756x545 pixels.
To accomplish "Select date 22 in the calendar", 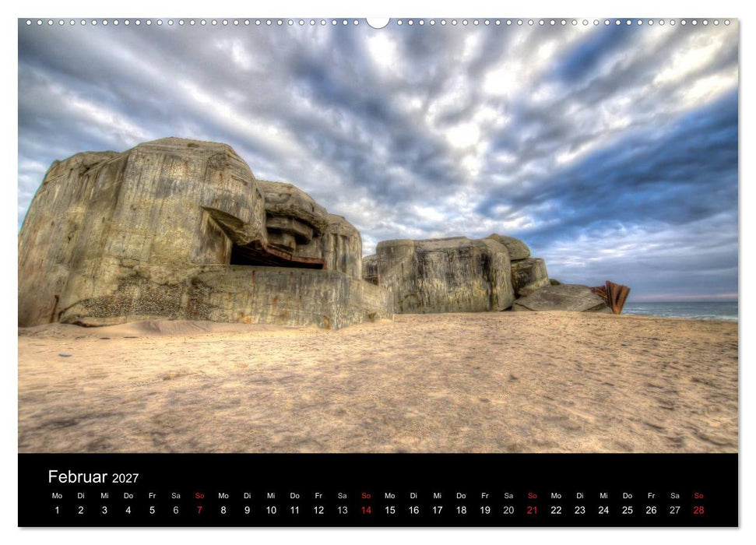I will click(556, 510).
